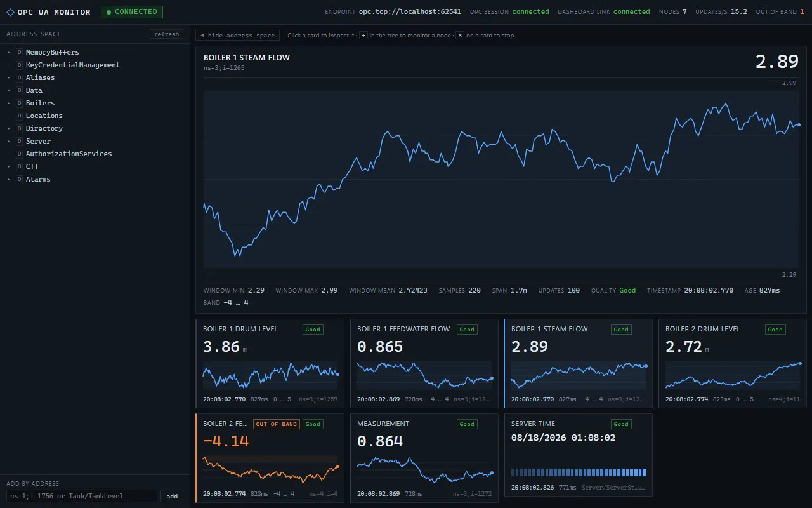The width and height of the screenshot is (812, 508).
Task: Click the object icon next to AuthorizationServices
Action: 20,154
